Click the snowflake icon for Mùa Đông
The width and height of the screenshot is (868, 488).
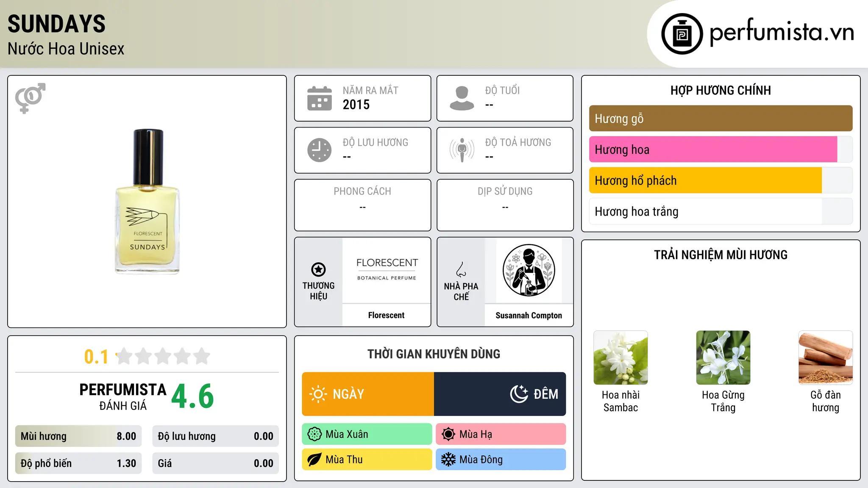(x=448, y=460)
